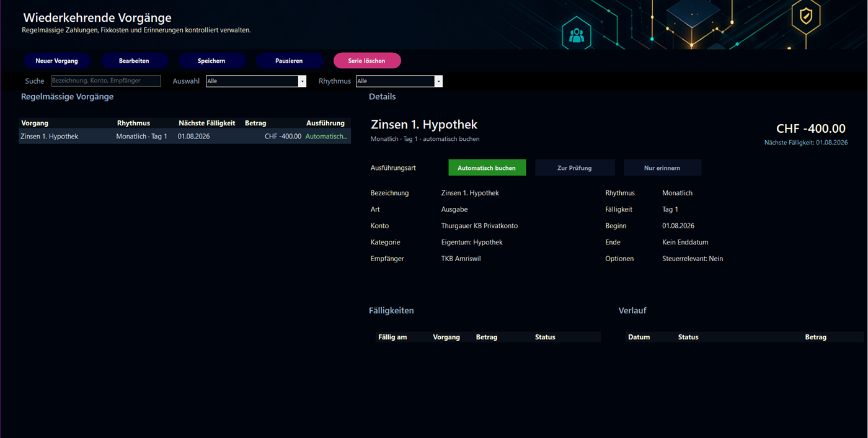Click the people hexagon icon in banner
Image resolution: width=868 pixels, height=438 pixels.
577,35
